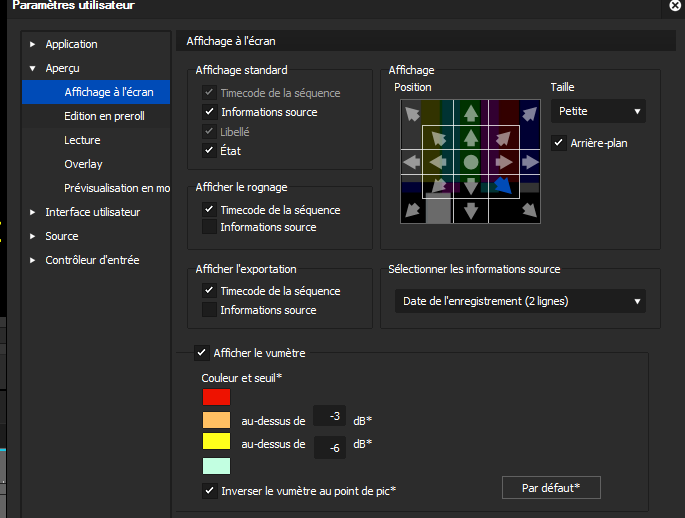Select the outer top-right position arrow
The image size is (685, 518).
coord(529,112)
